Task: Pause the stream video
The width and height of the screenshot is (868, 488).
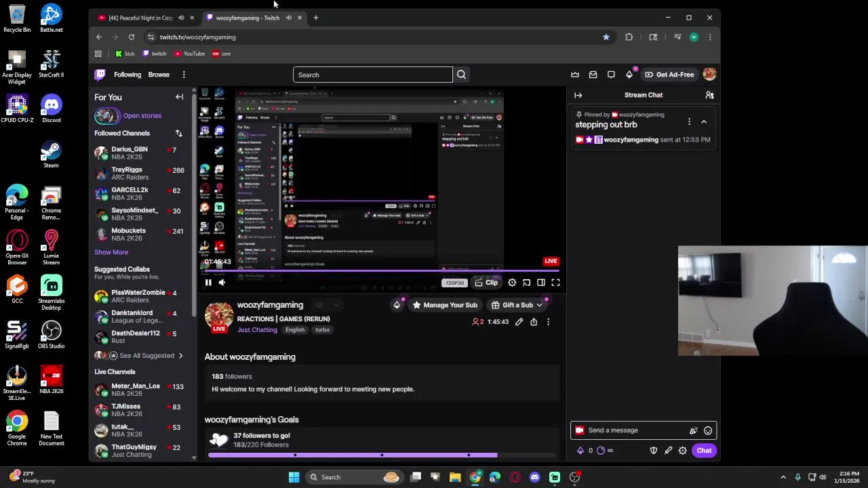Action: point(208,283)
